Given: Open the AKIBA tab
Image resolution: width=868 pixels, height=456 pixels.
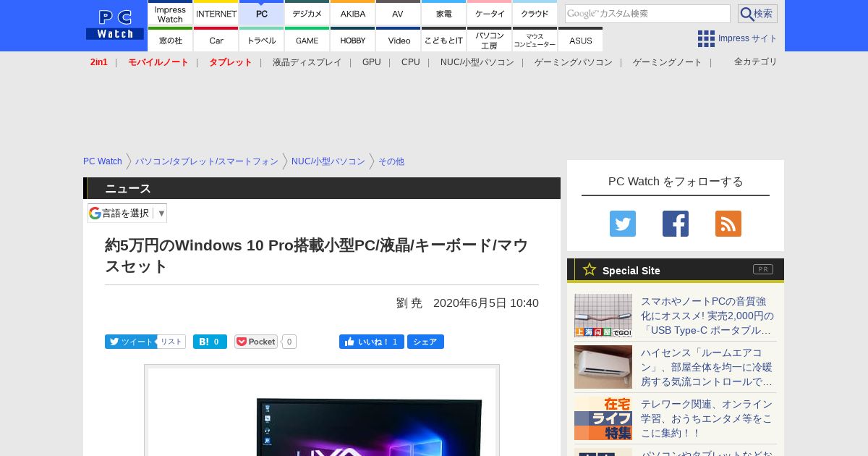Looking at the screenshot, I should click(x=353, y=12).
